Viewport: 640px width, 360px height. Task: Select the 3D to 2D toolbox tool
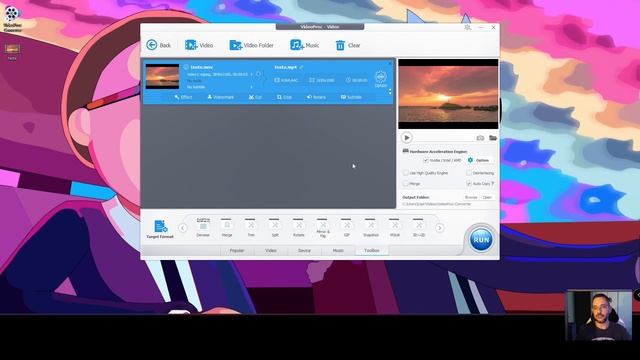tap(419, 228)
